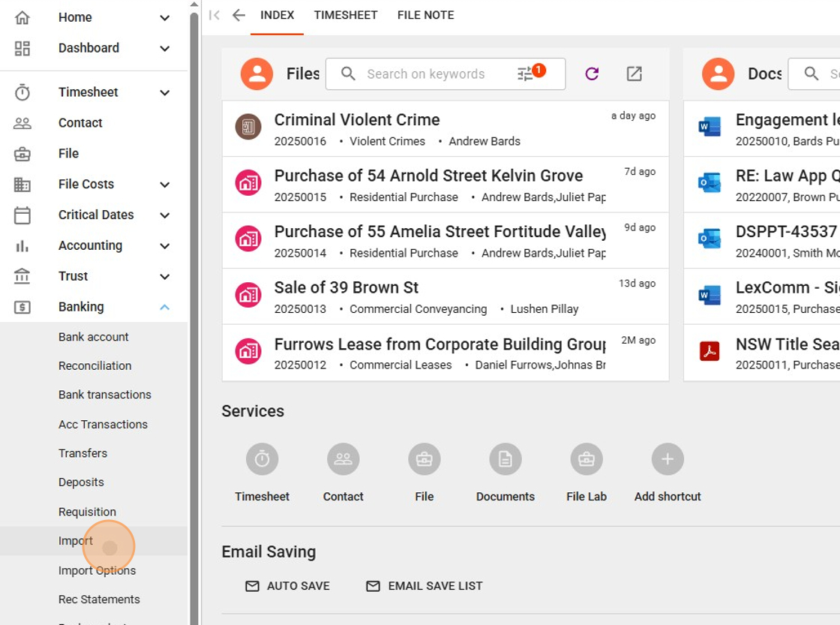Image resolution: width=840 pixels, height=625 pixels.
Task: Click the Add shortcut plus icon
Action: point(667,459)
